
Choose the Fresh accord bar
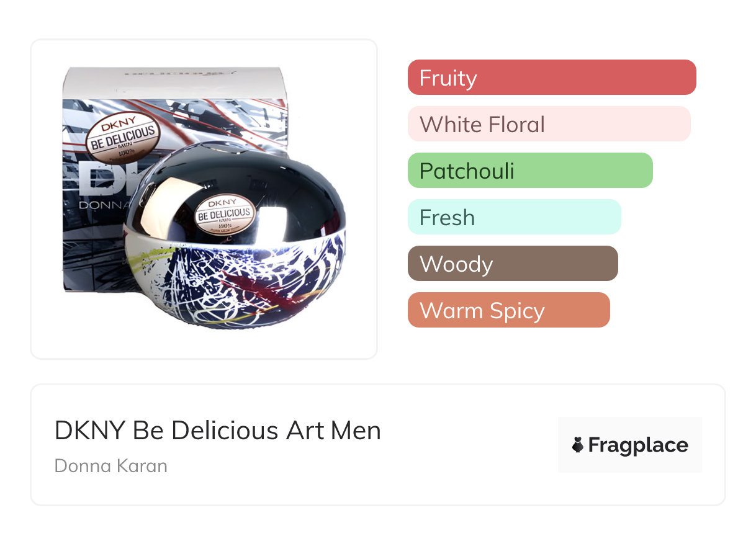[514, 217]
